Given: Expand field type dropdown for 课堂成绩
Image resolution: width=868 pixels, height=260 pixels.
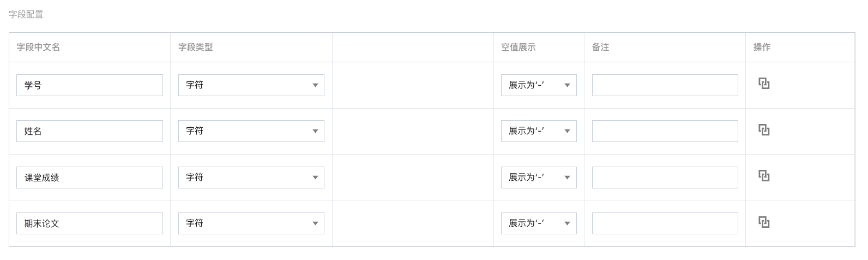Looking at the screenshot, I should coord(251,178).
